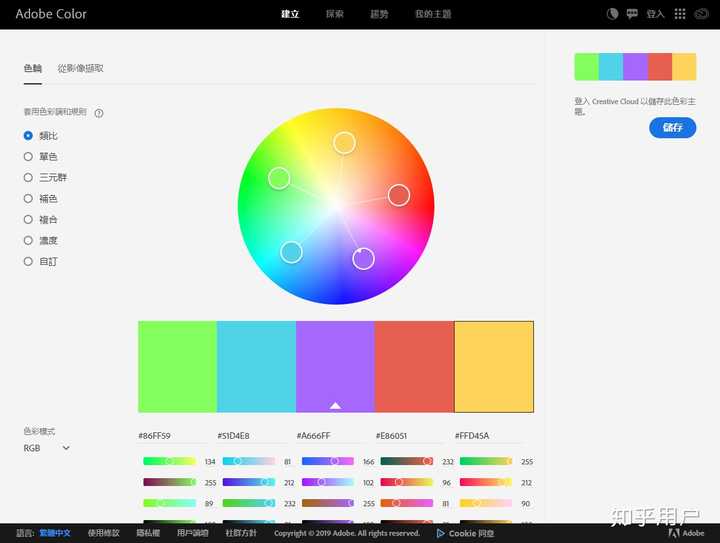Select the purple handle on color wheel
Viewport: 720px width, 543px height.
click(363, 259)
